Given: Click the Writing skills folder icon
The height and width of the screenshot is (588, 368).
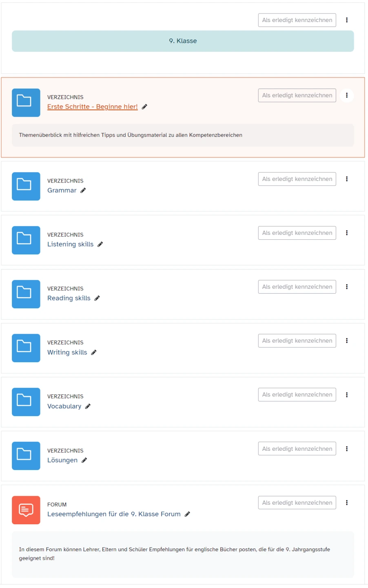Looking at the screenshot, I should 26,348.
